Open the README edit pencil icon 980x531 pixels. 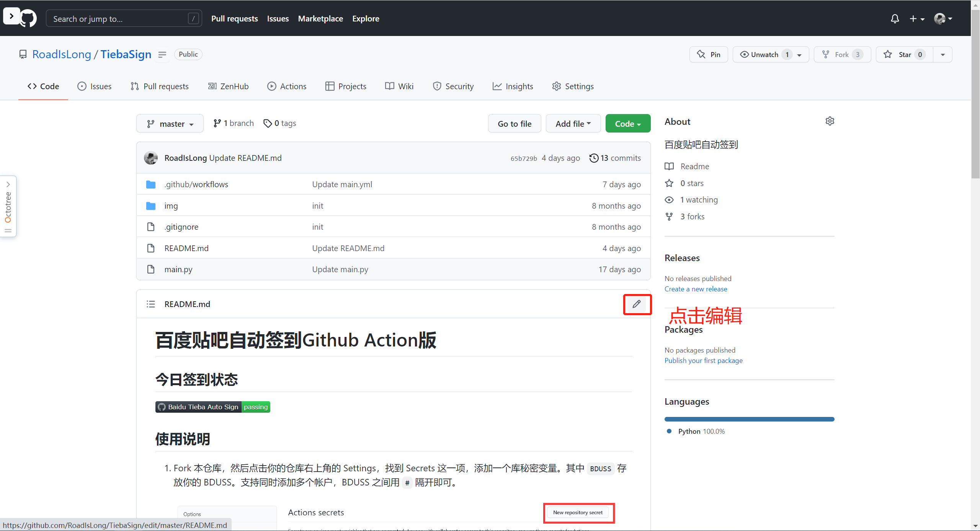(637, 304)
